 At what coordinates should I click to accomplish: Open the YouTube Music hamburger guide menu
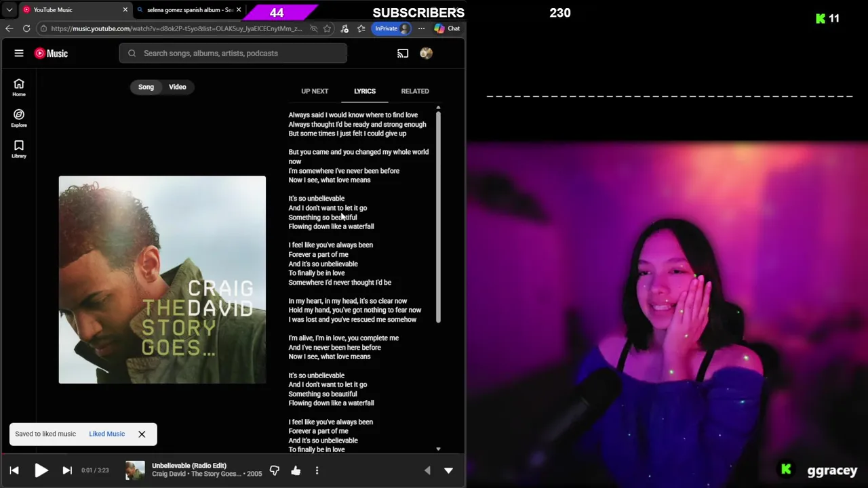pyautogui.click(x=19, y=53)
